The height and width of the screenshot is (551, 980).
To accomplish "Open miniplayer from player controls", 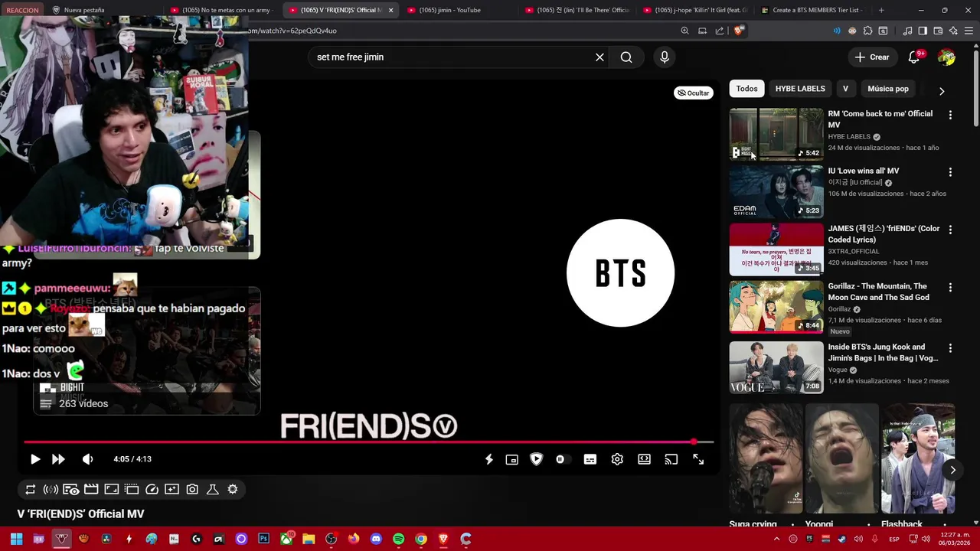I will pyautogui.click(x=512, y=459).
